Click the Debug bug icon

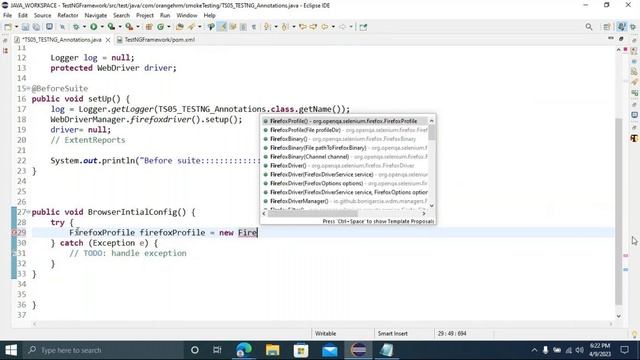click(76, 27)
